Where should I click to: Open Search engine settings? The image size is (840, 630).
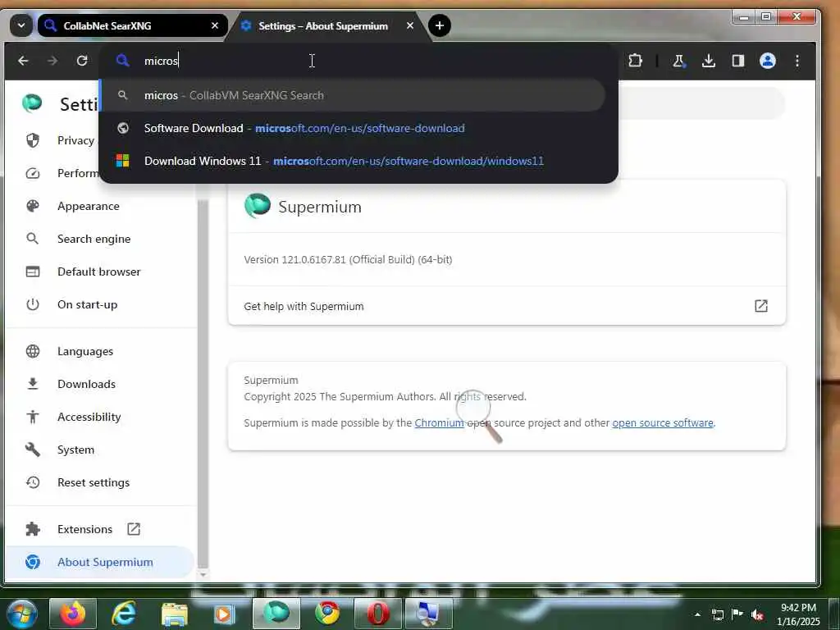pyautogui.click(x=94, y=239)
